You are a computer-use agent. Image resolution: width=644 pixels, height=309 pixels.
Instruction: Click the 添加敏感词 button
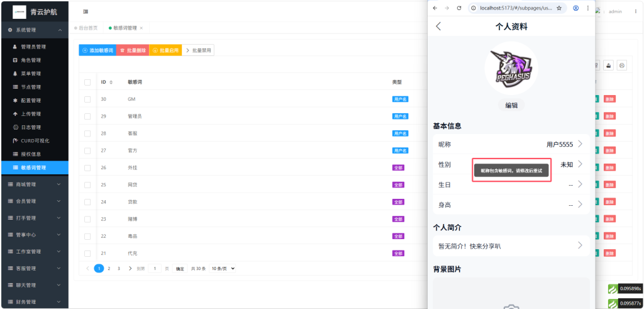(x=97, y=50)
